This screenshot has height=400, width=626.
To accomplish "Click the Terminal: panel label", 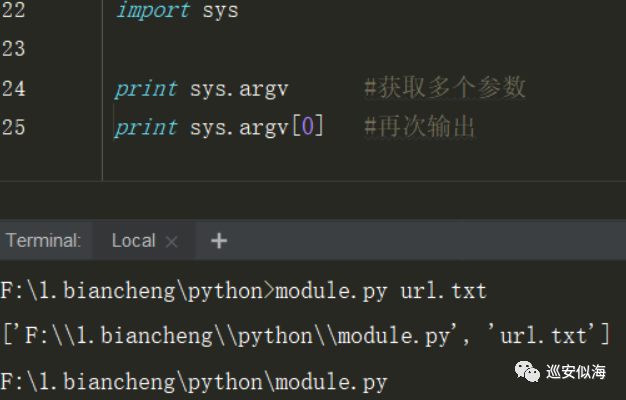I will (44, 241).
